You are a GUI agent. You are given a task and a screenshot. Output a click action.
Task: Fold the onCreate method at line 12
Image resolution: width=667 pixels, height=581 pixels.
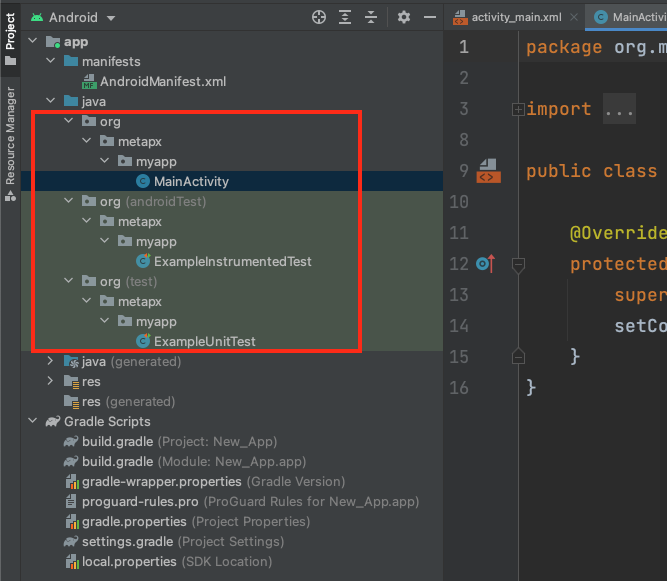point(518,265)
